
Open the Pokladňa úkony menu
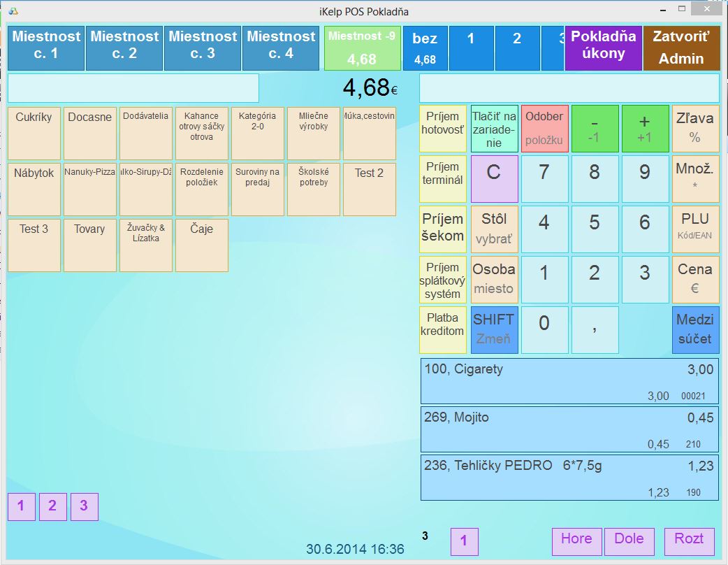click(603, 48)
